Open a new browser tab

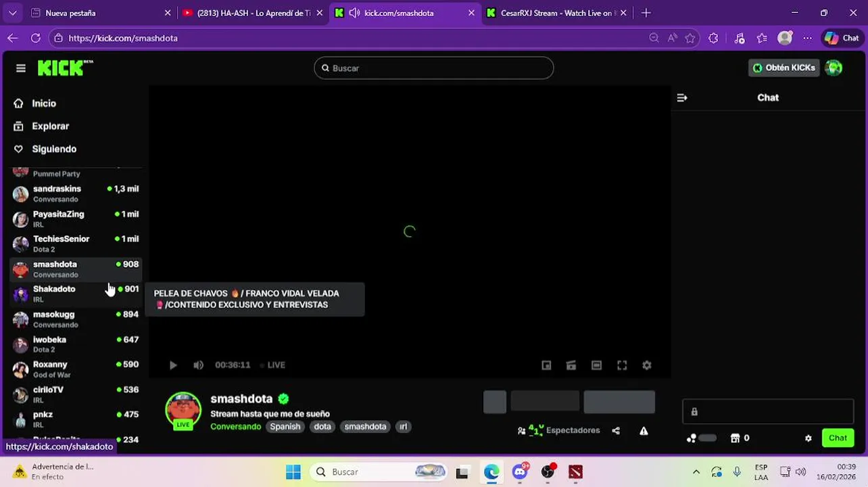point(646,13)
